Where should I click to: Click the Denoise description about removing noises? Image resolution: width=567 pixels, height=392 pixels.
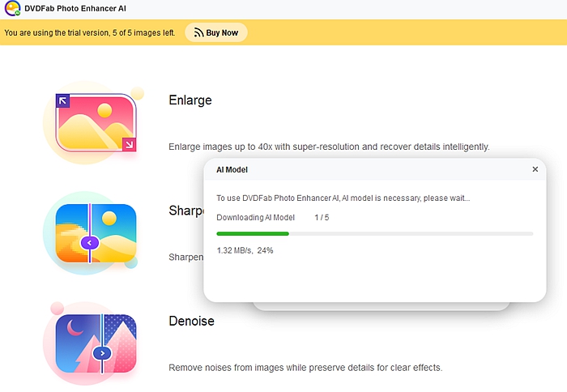point(305,368)
